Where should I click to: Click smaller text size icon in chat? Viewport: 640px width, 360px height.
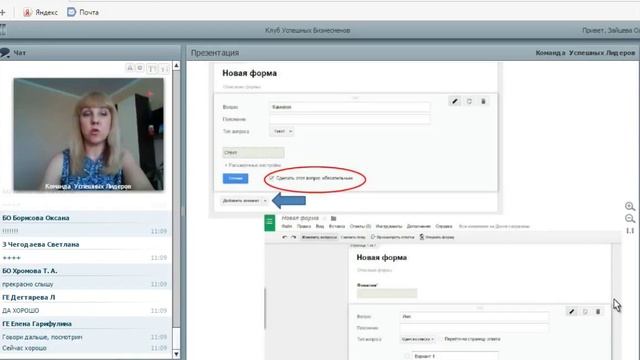(164, 69)
